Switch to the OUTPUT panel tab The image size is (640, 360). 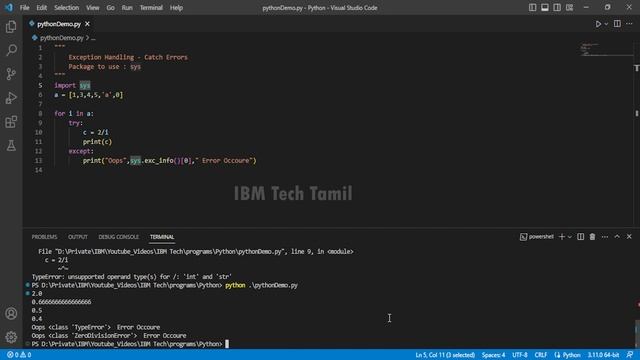tap(78, 237)
